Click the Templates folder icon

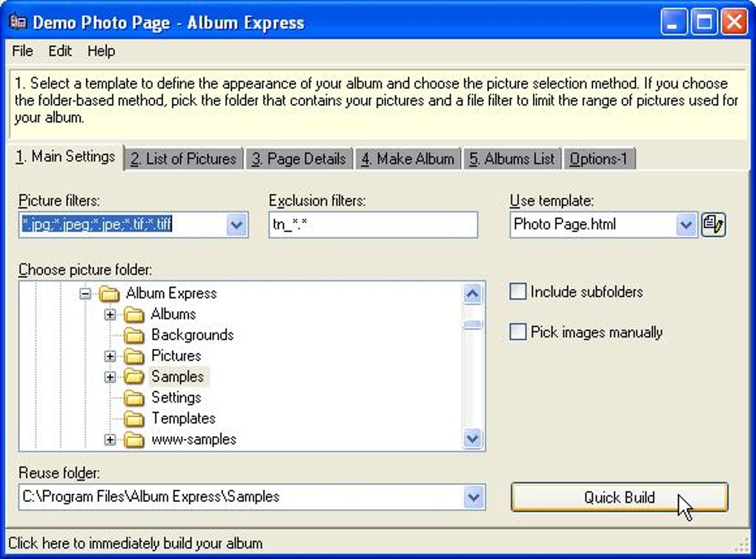(134, 419)
